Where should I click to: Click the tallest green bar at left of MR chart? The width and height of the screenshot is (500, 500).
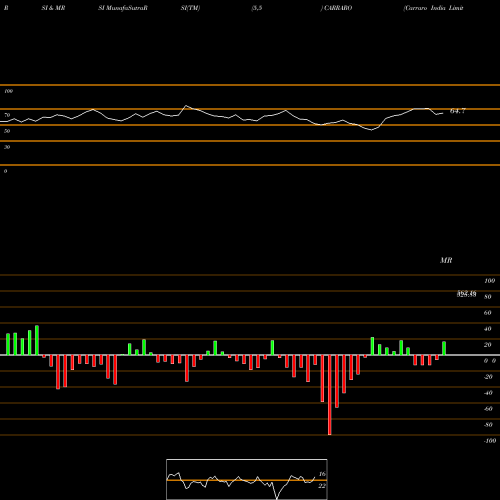click(37, 340)
